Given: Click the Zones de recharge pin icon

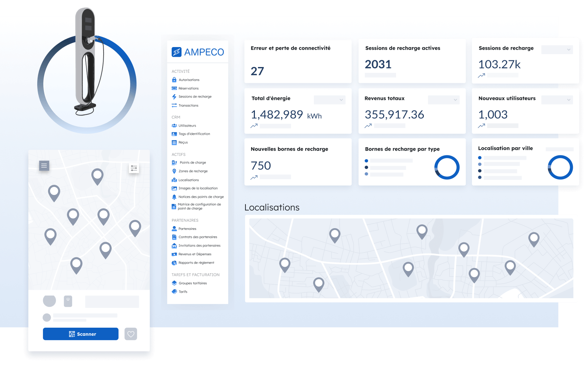Looking at the screenshot, I should click(x=174, y=171).
